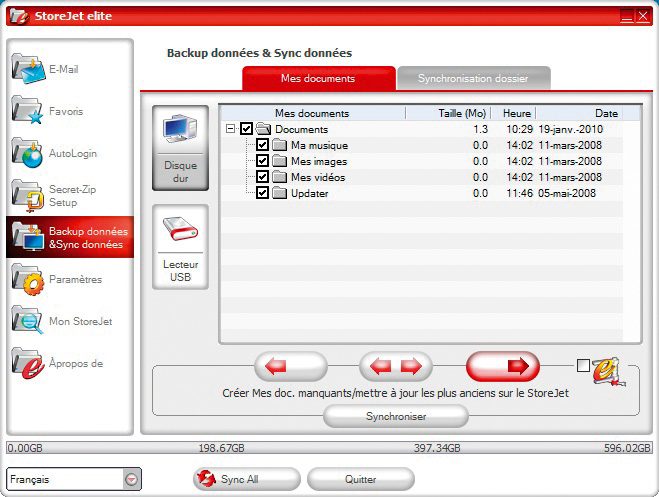This screenshot has width=659, height=497.
Task: Click the Sync All button
Action: click(246, 479)
